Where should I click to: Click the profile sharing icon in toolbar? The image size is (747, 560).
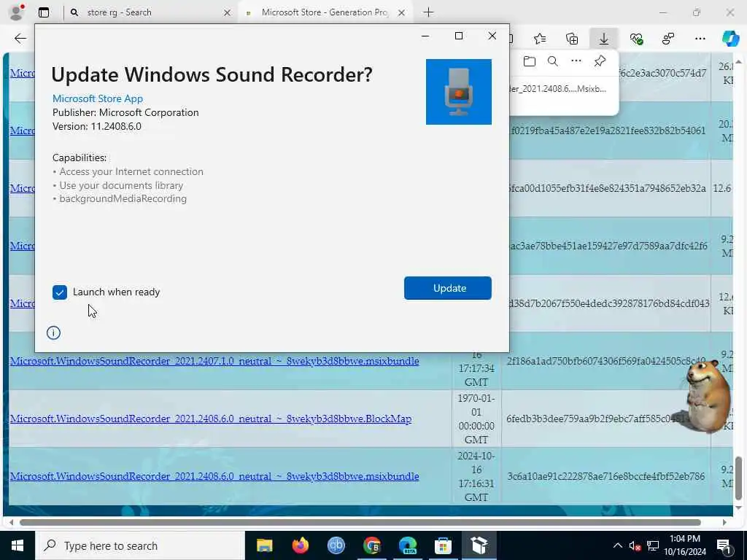tap(668, 39)
